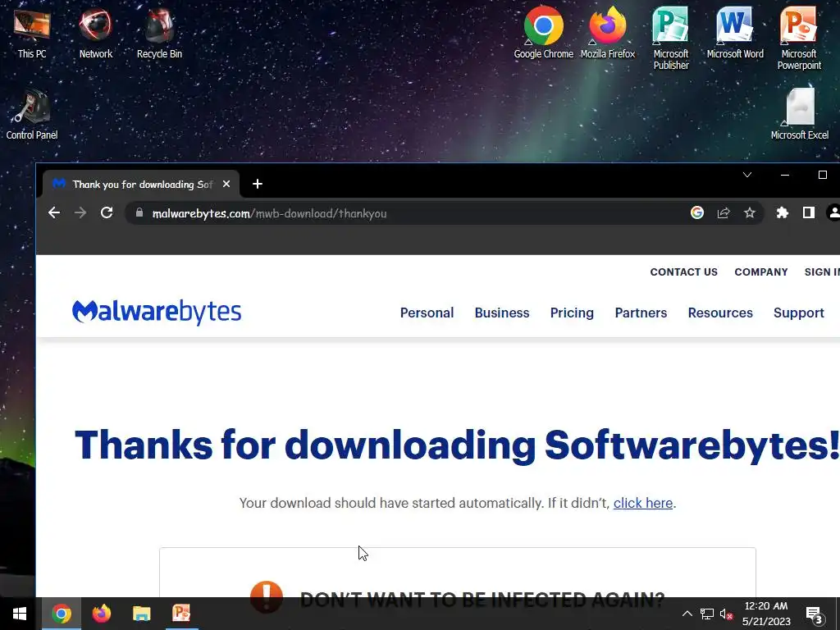This screenshot has width=840, height=630.
Task: Launch Microsoft Excel desktop shortcut
Action: (799, 113)
